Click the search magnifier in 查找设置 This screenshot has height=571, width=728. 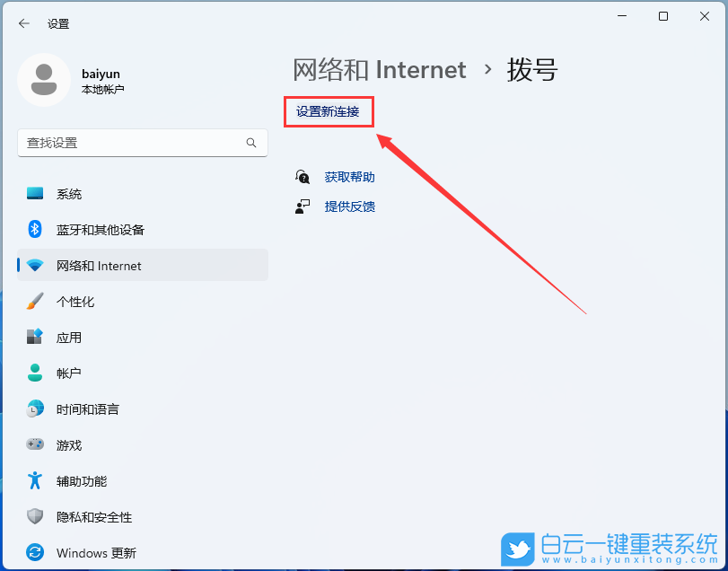click(251, 143)
